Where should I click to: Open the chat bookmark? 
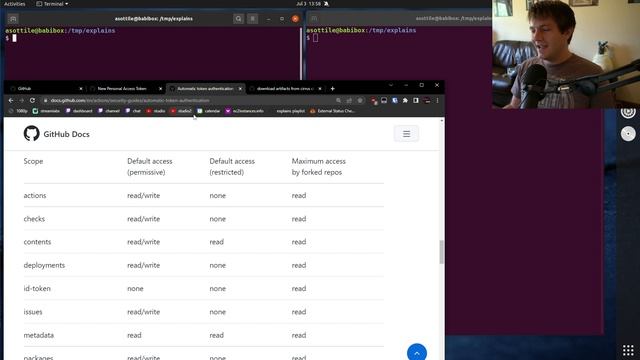tap(133, 111)
